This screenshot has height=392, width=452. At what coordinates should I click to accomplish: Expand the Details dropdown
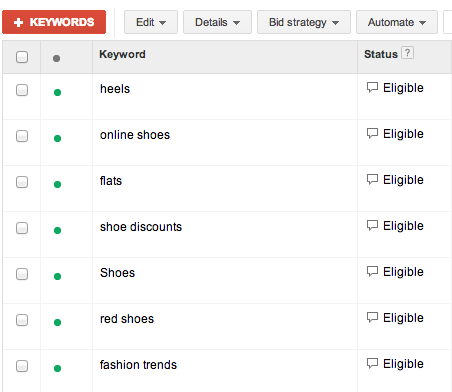[217, 22]
